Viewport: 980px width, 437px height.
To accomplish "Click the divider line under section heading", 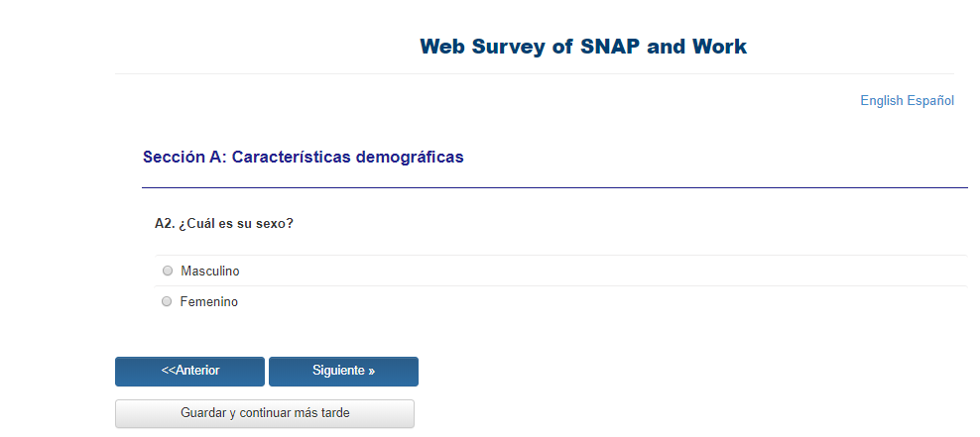I will 554,187.
